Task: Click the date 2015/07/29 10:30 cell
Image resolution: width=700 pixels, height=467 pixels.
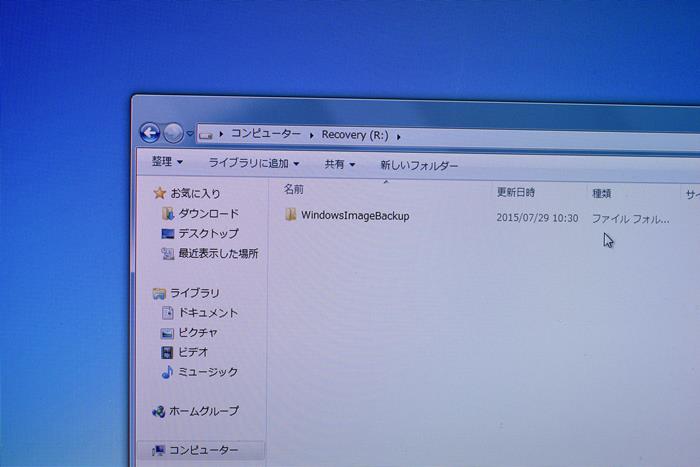Action: tap(537, 218)
